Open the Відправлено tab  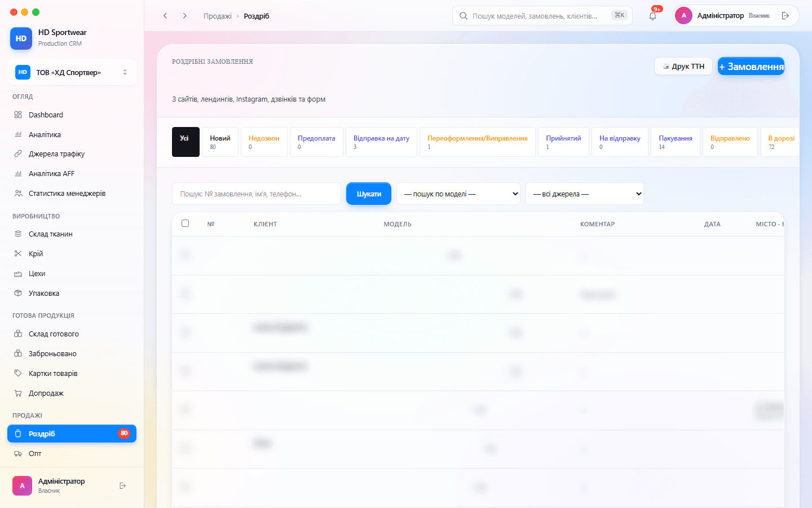point(730,142)
